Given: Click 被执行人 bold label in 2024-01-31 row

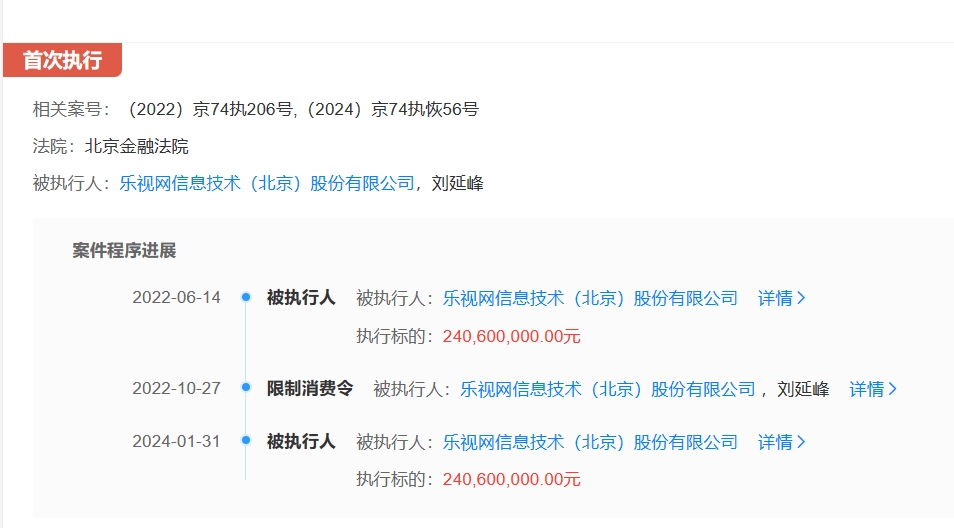Looking at the screenshot, I should pos(301,441).
